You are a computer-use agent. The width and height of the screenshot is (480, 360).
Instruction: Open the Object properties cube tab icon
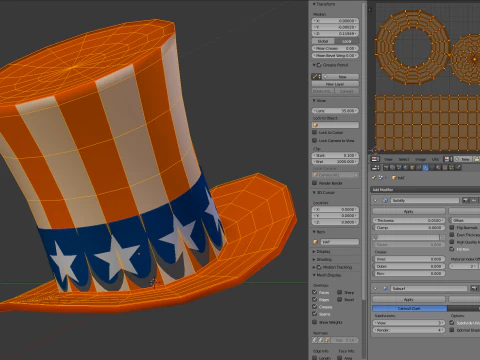(412, 167)
